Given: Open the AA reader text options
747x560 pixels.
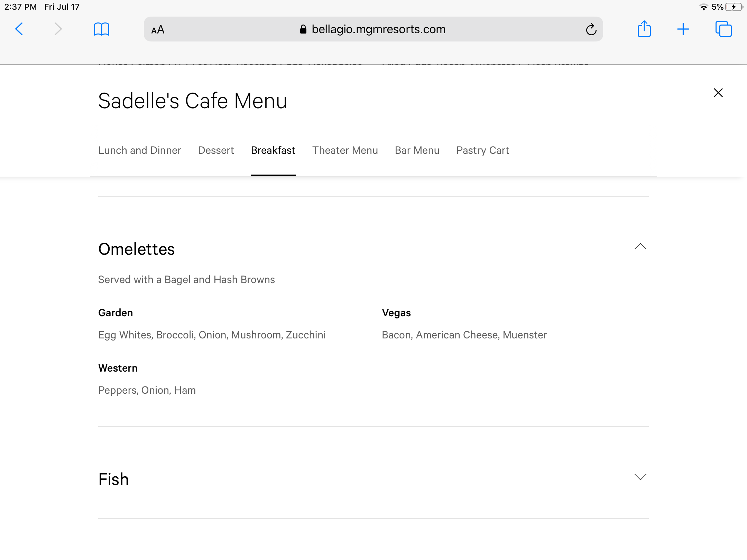Looking at the screenshot, I should (158, 30).
